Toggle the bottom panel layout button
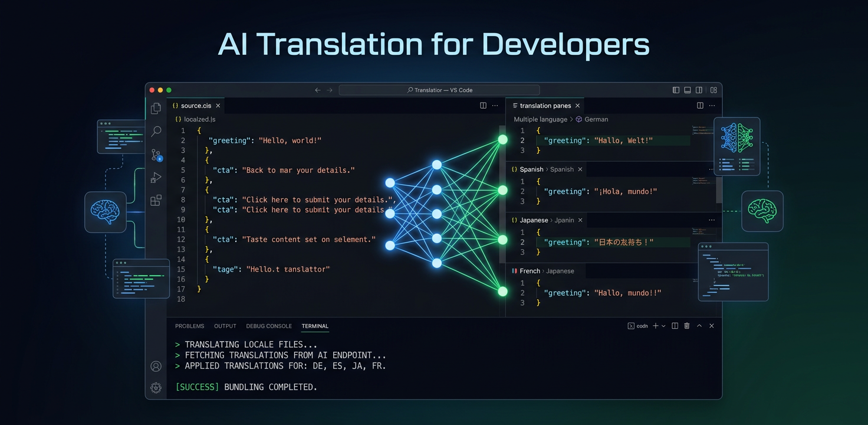The image size is (868, 425). click(x=688, y=90)
